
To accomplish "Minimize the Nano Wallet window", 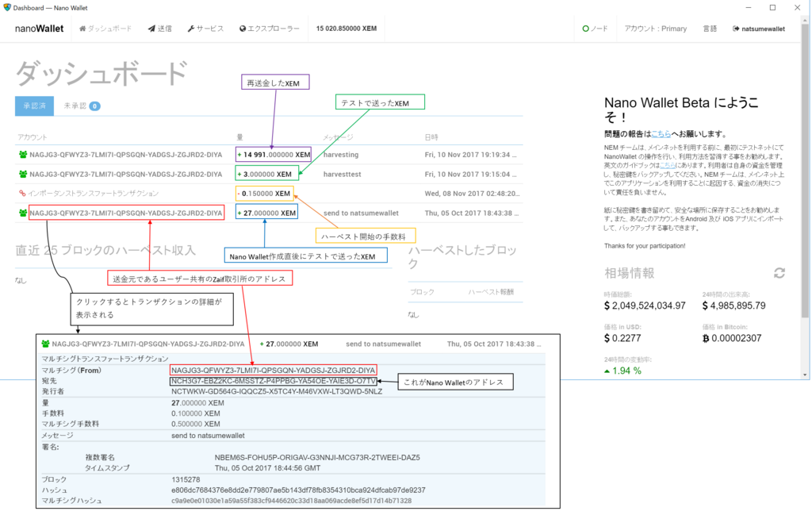I will point(749,7).
